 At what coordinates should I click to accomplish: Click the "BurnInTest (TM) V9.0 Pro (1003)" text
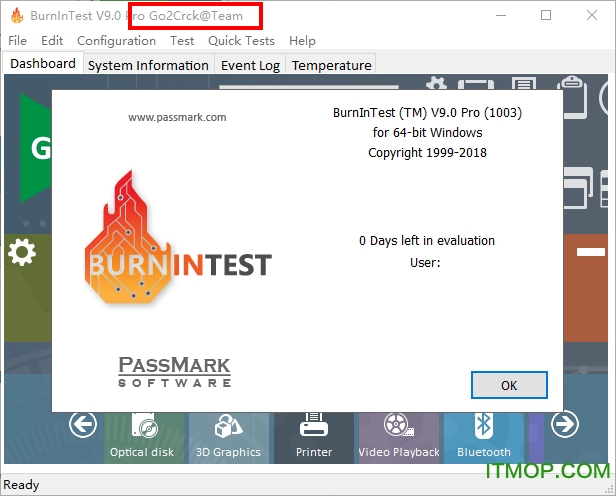coord(427,113)
